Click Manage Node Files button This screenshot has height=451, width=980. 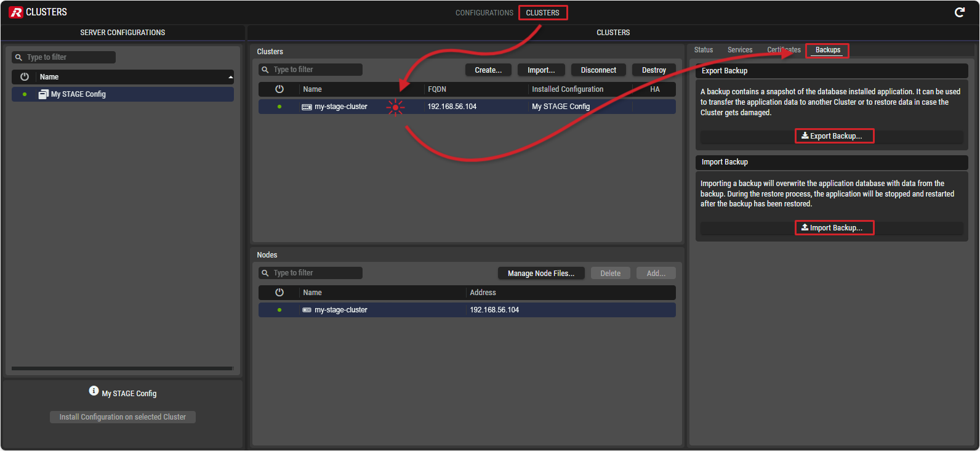pyautogui.click(x=540, y=274)
